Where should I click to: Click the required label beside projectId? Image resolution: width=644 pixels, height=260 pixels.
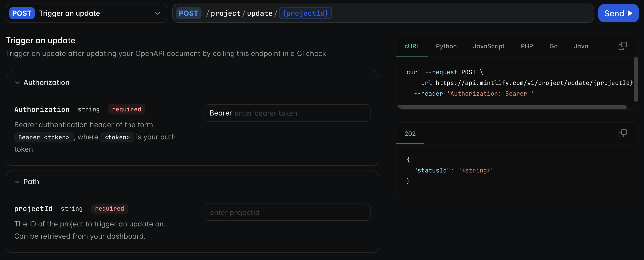coord(109,208)
